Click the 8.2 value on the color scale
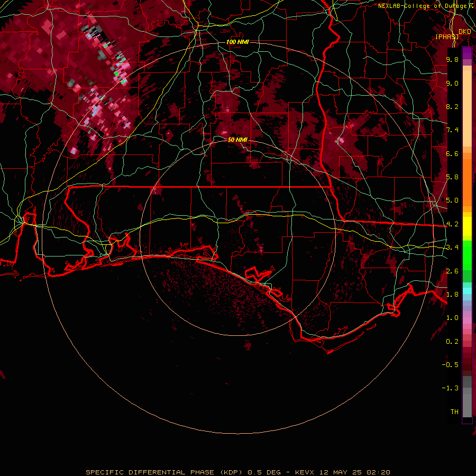The height and width of the screenshot is (476, 476). (x=452, y=106)
